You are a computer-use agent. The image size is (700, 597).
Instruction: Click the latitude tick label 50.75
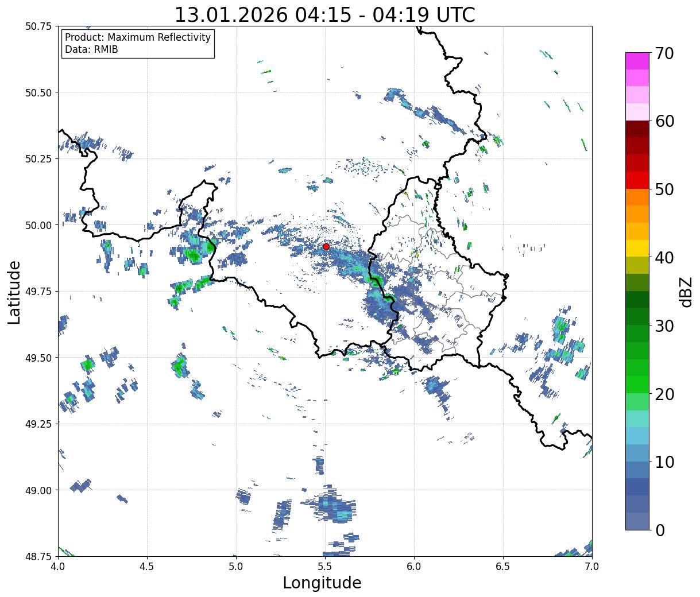pos(38,26)
